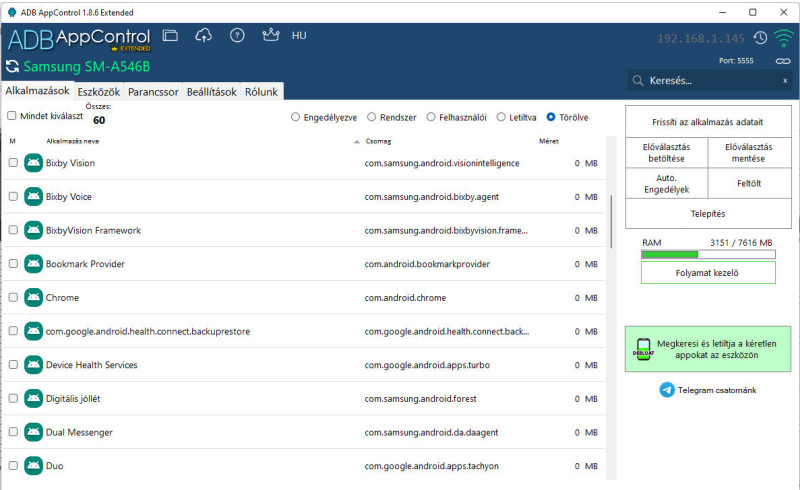Click the Telegram paper plane icon
The height and width of the screenshot is (490, 800).
tap(667, 390)
